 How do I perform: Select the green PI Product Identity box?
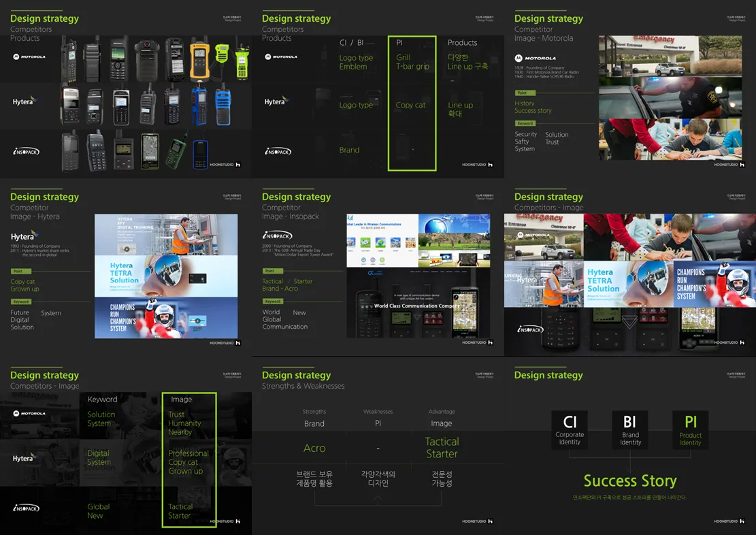point(690,429)
